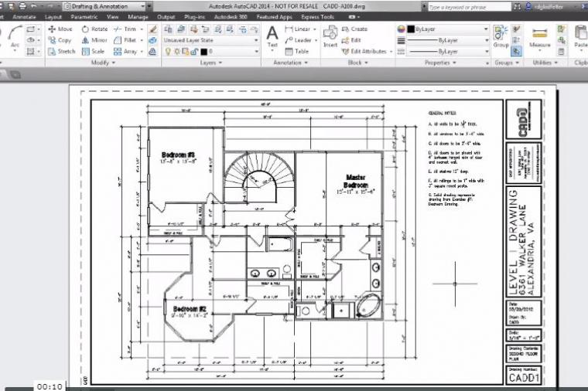Viewport: 588px width, 391px height.
Task: Click the Insert block icon
Action: (330, 36)
